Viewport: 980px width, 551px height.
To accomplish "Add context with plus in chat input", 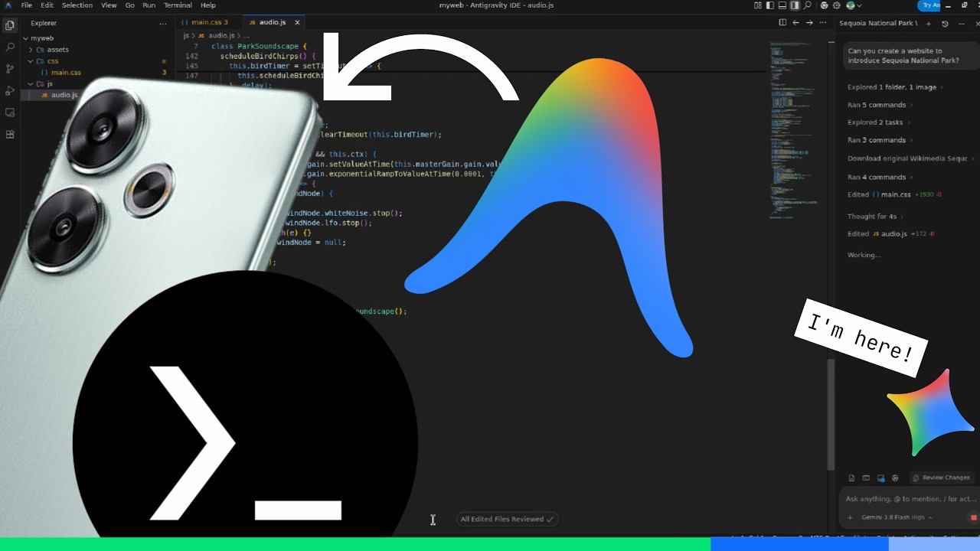I will tap(850, 517).
